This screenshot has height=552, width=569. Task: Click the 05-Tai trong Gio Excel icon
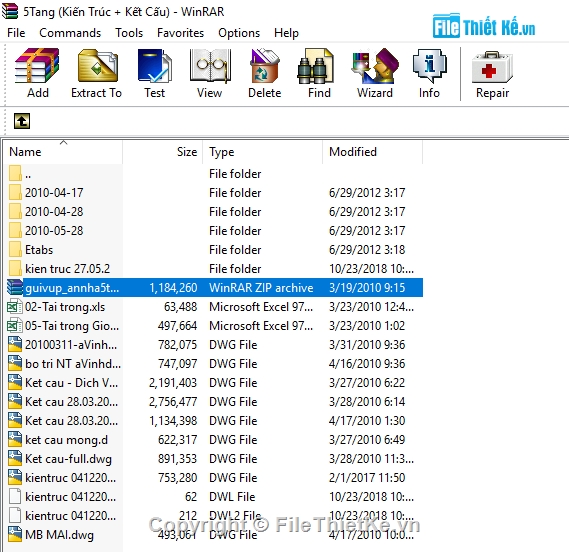click(15, 326)
